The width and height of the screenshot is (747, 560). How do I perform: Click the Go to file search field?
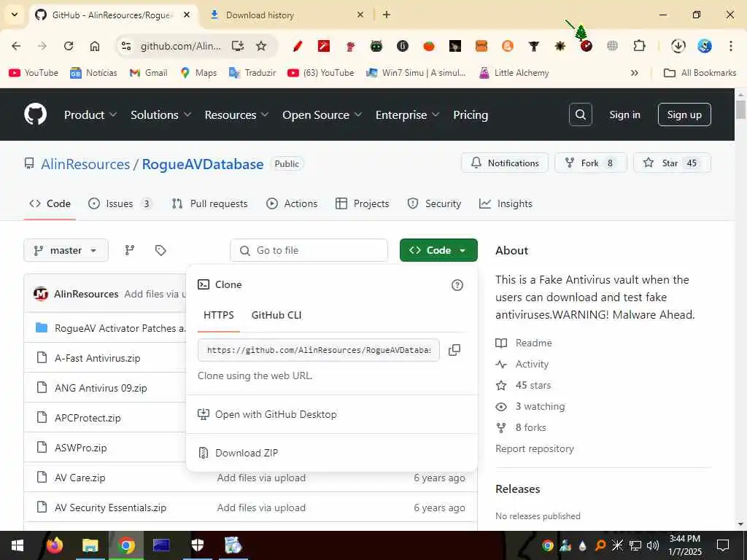tap(309, 250)
